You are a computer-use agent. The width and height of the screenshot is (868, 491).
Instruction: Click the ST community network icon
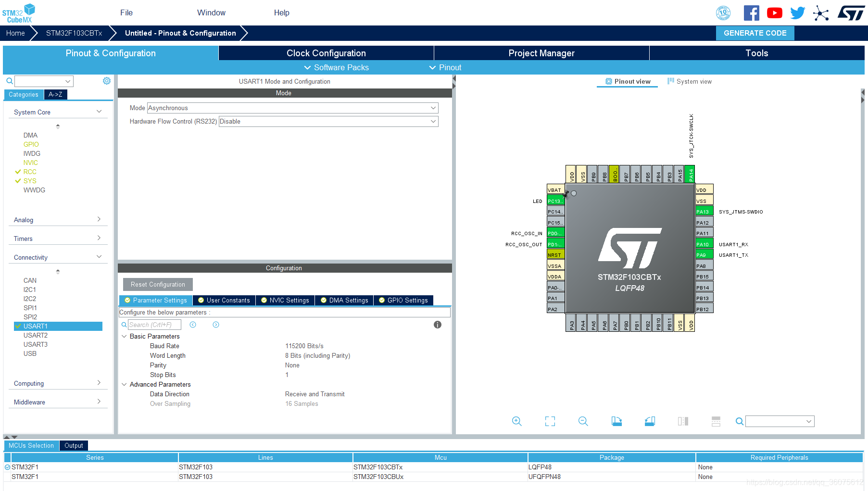821,13
